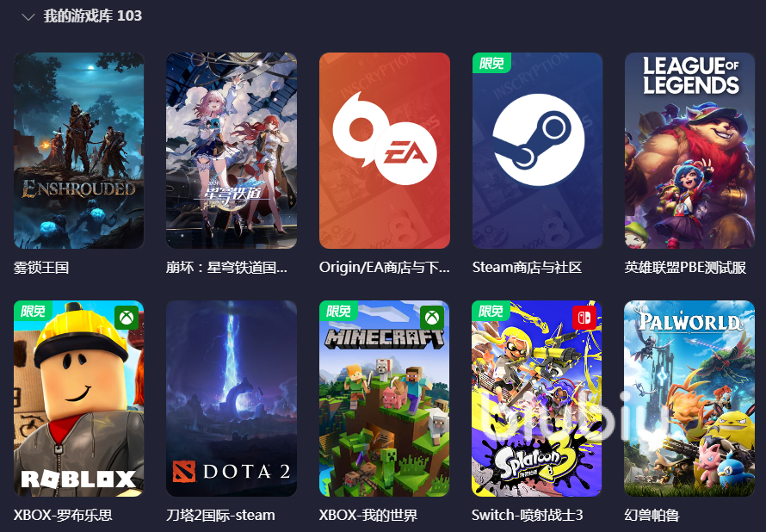Click the Xbox badge on Roblox cover

point(127,318)
